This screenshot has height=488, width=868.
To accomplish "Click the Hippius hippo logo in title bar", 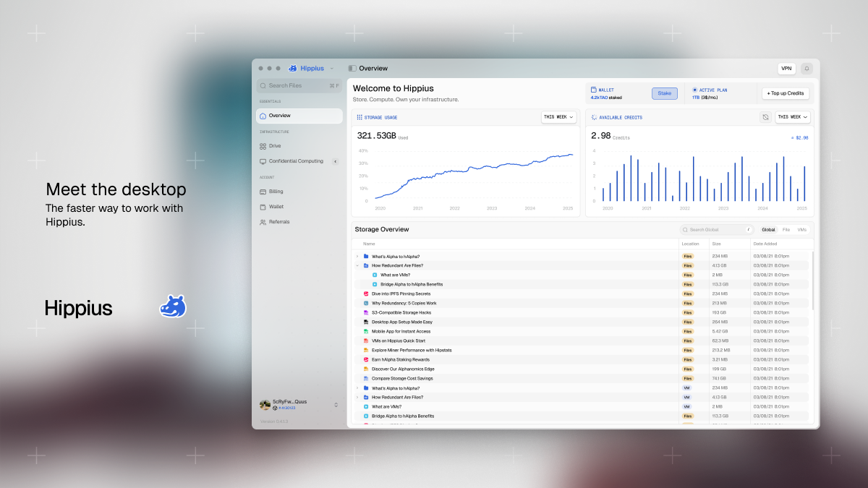I will point(293,68).
